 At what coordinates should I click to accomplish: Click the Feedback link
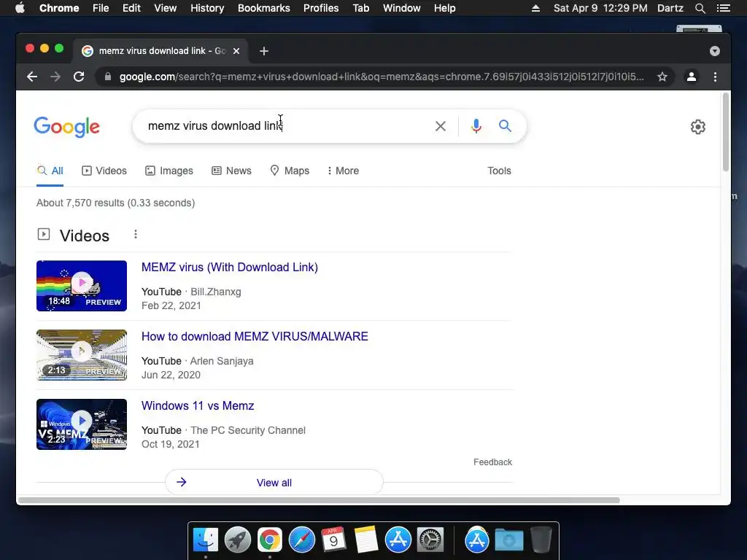(492, 462)
